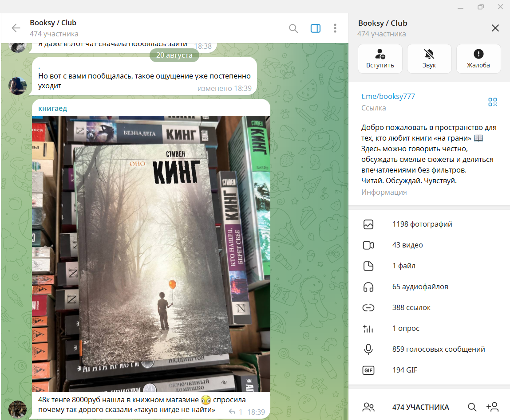The height and width of the screenshot is (420, 510).
Task: Click the file icon beside 1 файл
Action: [x=368, y=266]
